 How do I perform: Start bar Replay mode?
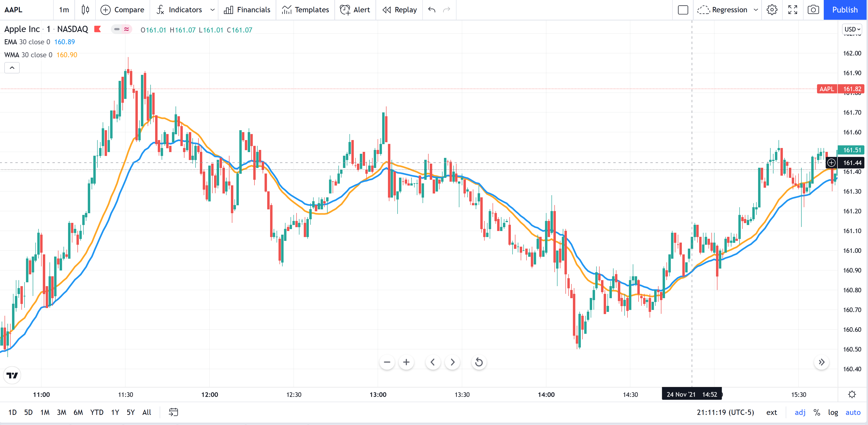pyautogui.click(x=400, y=10)
